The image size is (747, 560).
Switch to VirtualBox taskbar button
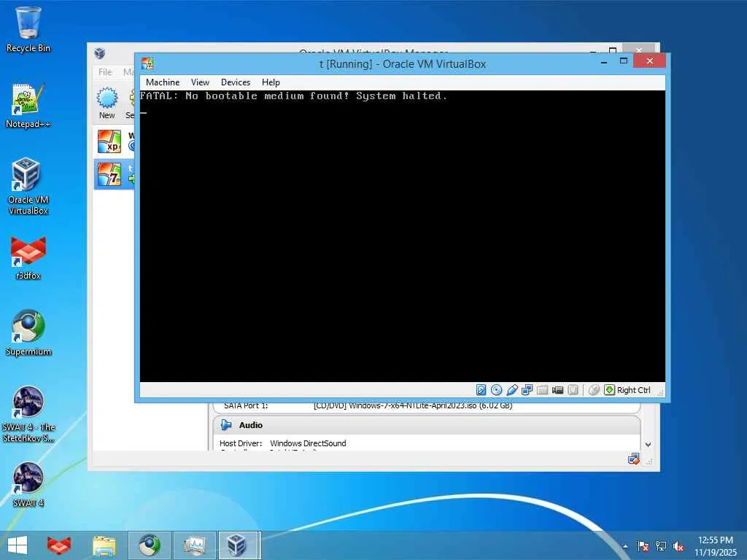tap(239, 545)
